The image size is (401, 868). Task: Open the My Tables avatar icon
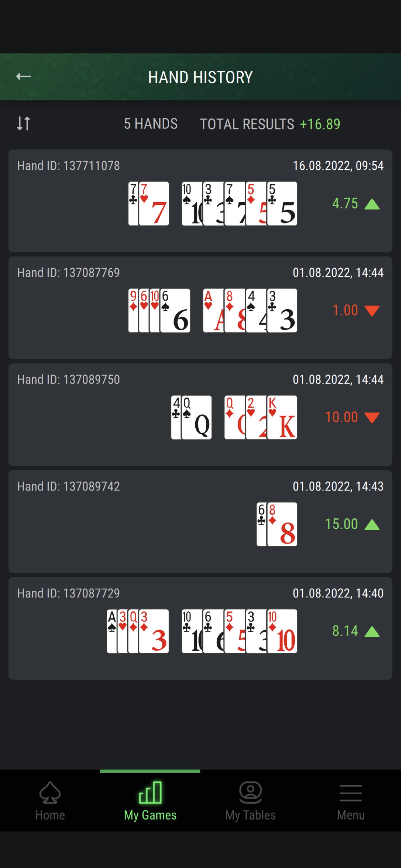point(250,792)
